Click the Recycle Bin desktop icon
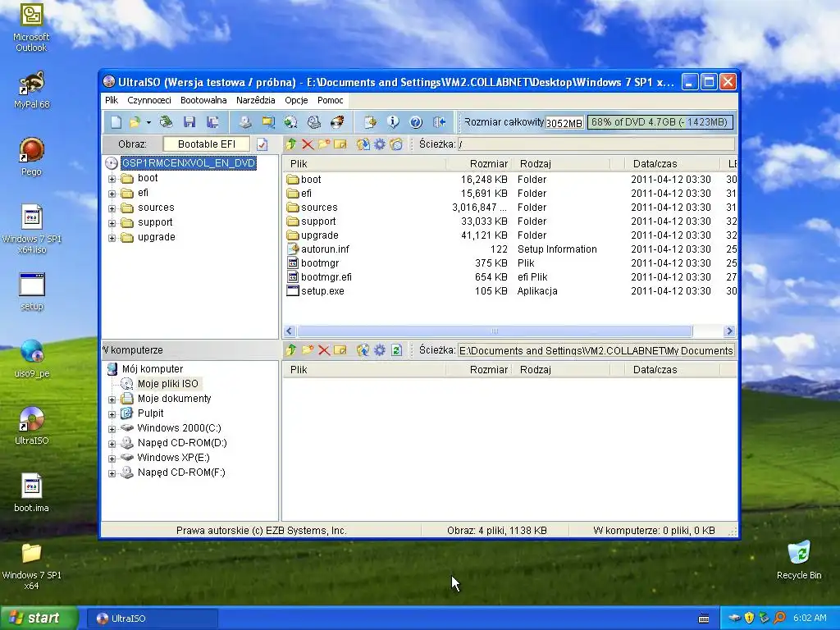Image resolution: width=840 pixels, height=630 pixels. pos(799,560)
